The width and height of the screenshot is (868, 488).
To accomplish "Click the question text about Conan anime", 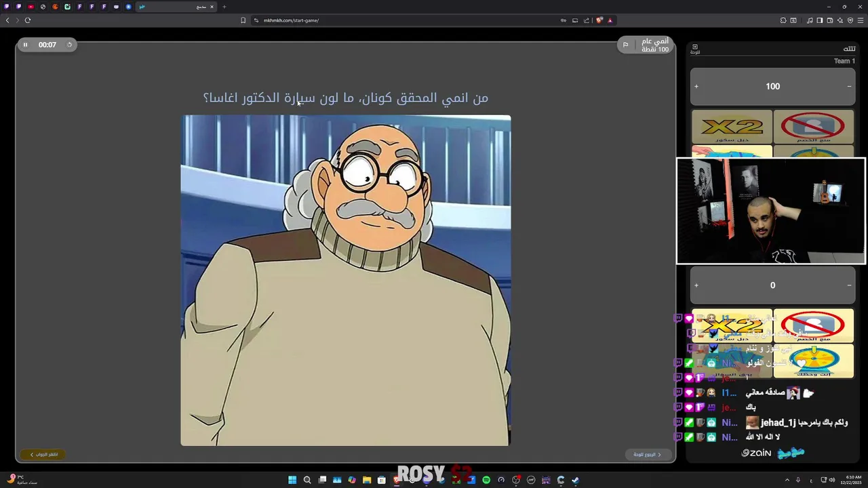I will coord(346,98).
